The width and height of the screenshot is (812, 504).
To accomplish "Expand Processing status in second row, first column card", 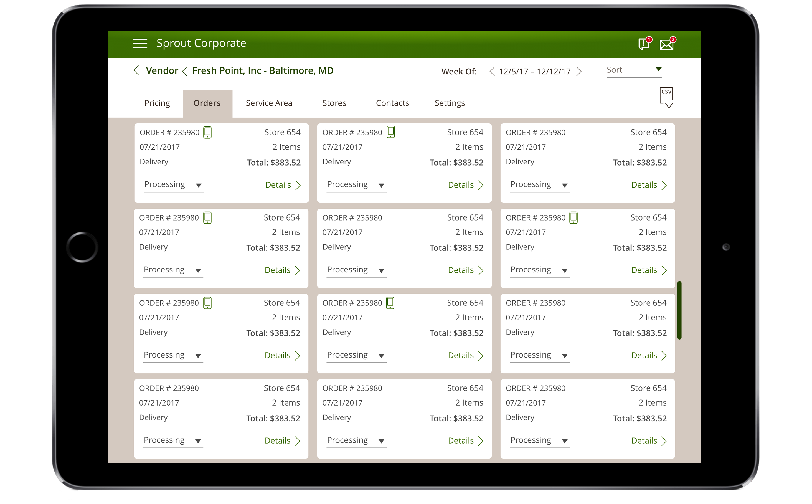I will [x=173, y=270].
